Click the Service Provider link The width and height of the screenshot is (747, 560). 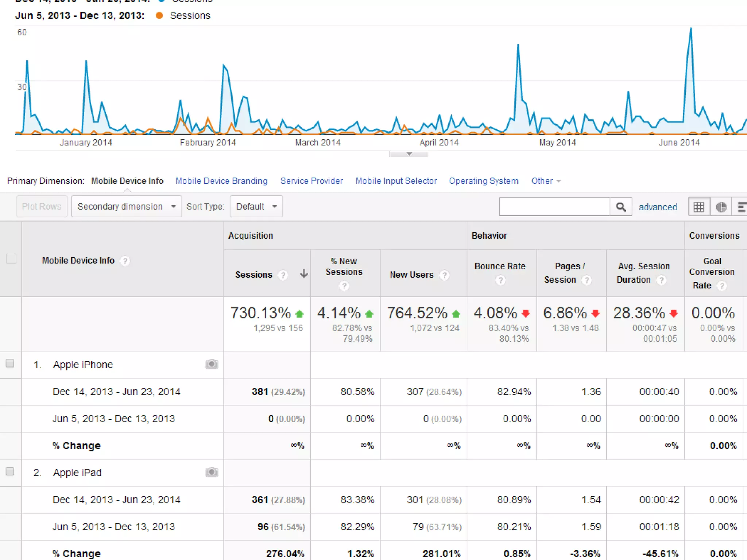311,181
